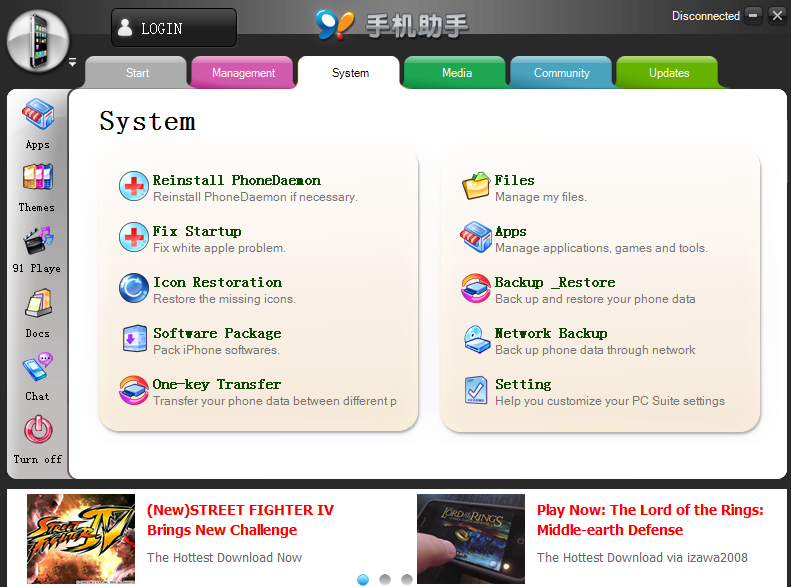Click the Files folder icon
This screenshot has width=791, height=587.
(476, 186)
